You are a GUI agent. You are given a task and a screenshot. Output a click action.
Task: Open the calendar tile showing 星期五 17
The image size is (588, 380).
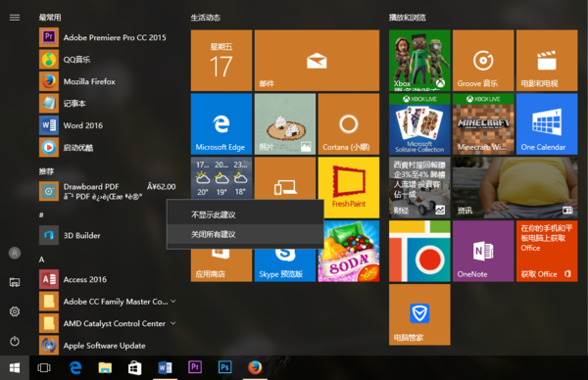click(221, 61)
